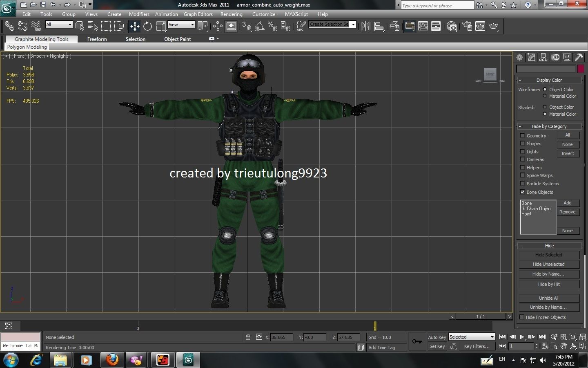Open Render Setup icon

(468, 26)
